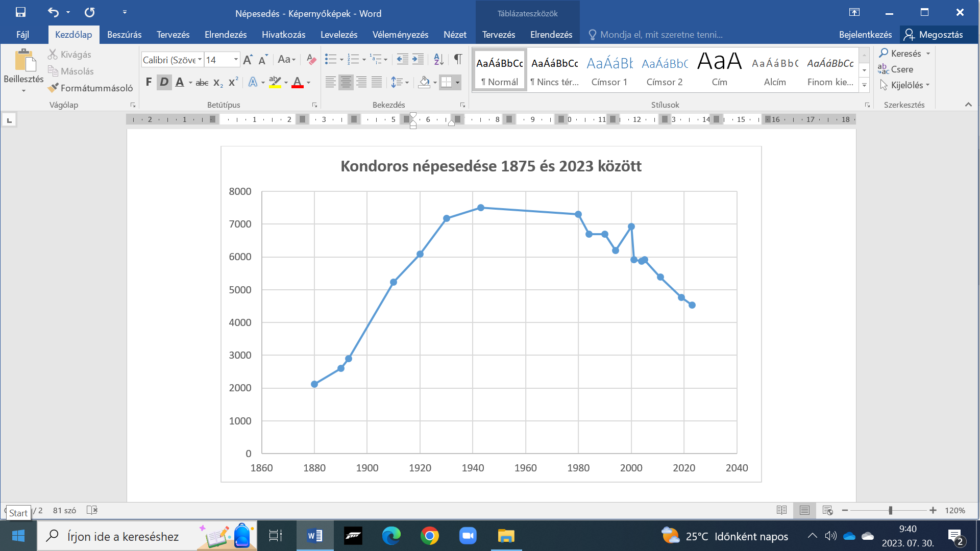Align text left

[x=331, y=82]
